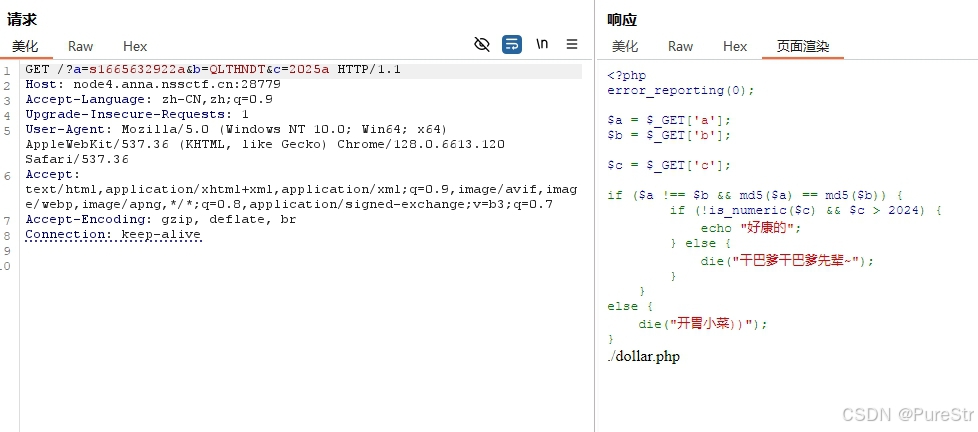Click the echo "好康的" line

click(x=750, y=228)
